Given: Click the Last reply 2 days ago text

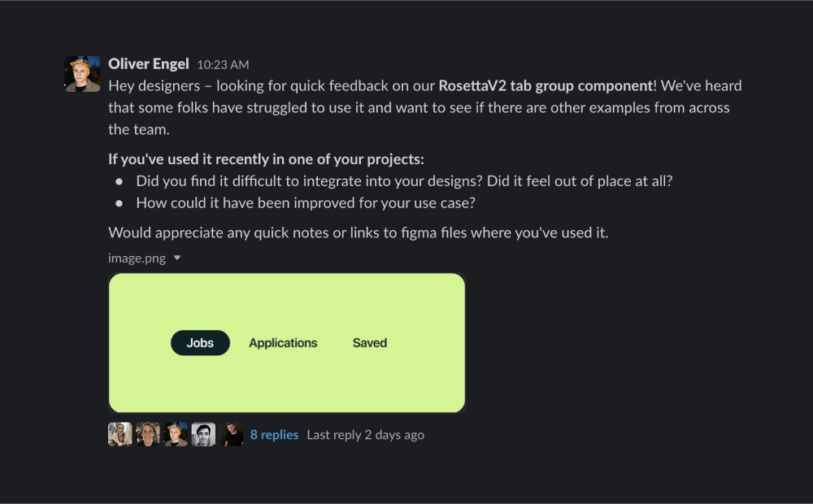Looking at the screenshot, I should 366,435.
